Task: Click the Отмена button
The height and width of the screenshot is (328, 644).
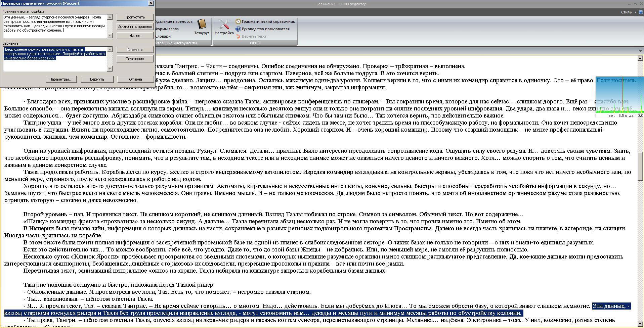Action: pos(135,79)
